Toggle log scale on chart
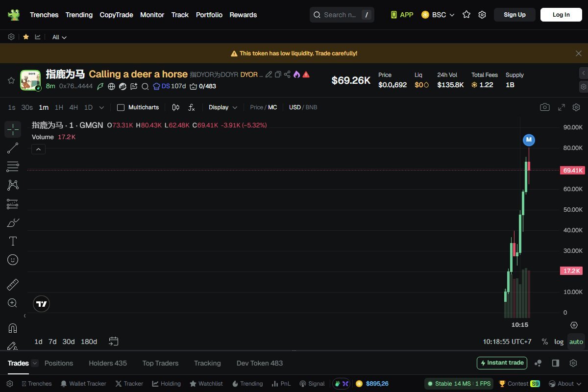This screenshot has height=392, width=588. [559, 342]
